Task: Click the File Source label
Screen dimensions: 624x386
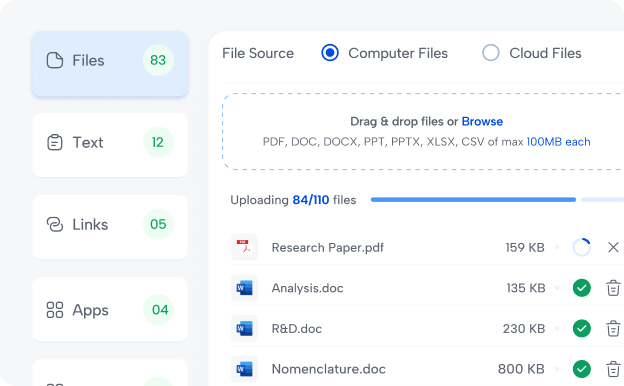Action: 258,53
